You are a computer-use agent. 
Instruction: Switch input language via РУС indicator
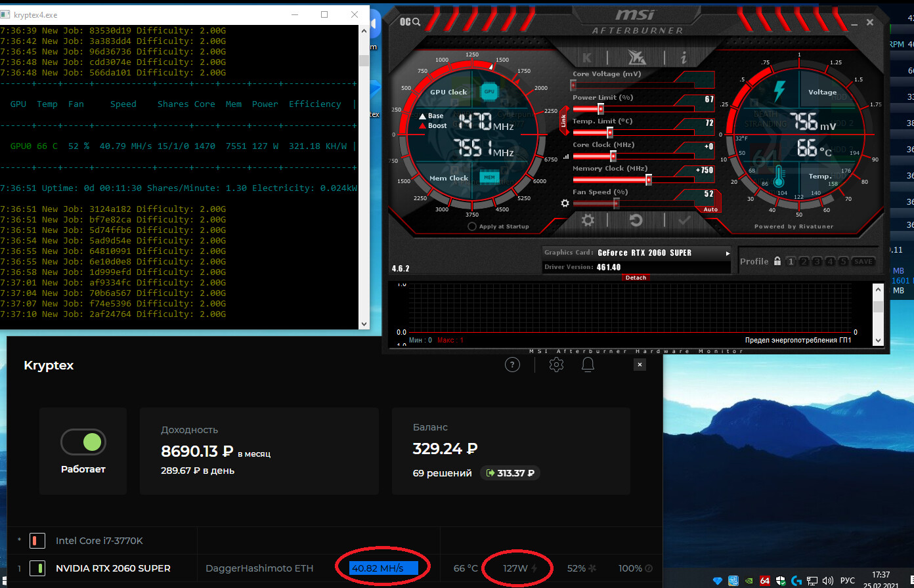(x=848, y=581)
